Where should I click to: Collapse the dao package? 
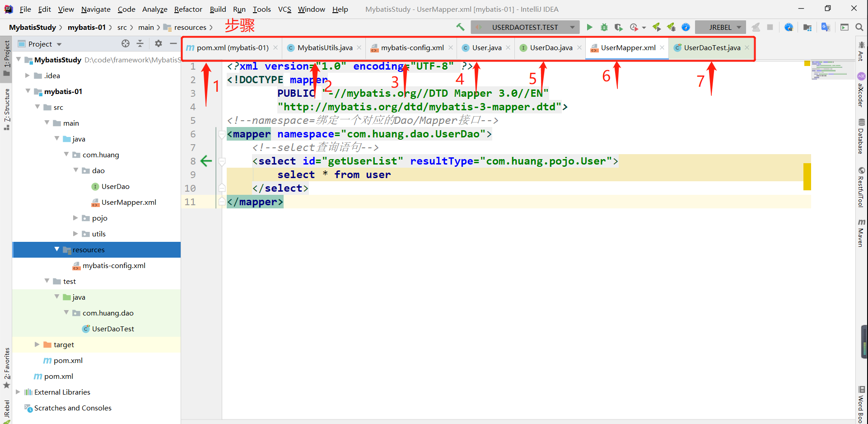tap(76, 170)
